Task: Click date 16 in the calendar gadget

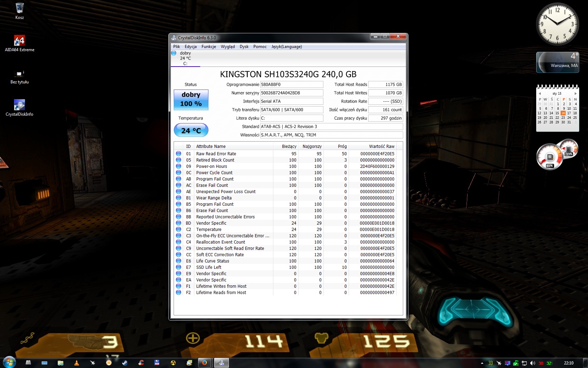Action: (x=563, y=113)
